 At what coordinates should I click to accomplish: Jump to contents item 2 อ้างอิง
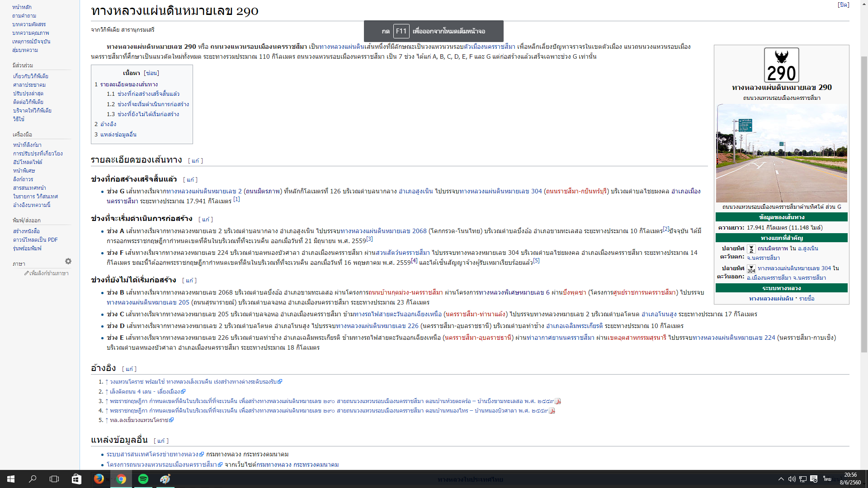(x=105, y=124)
